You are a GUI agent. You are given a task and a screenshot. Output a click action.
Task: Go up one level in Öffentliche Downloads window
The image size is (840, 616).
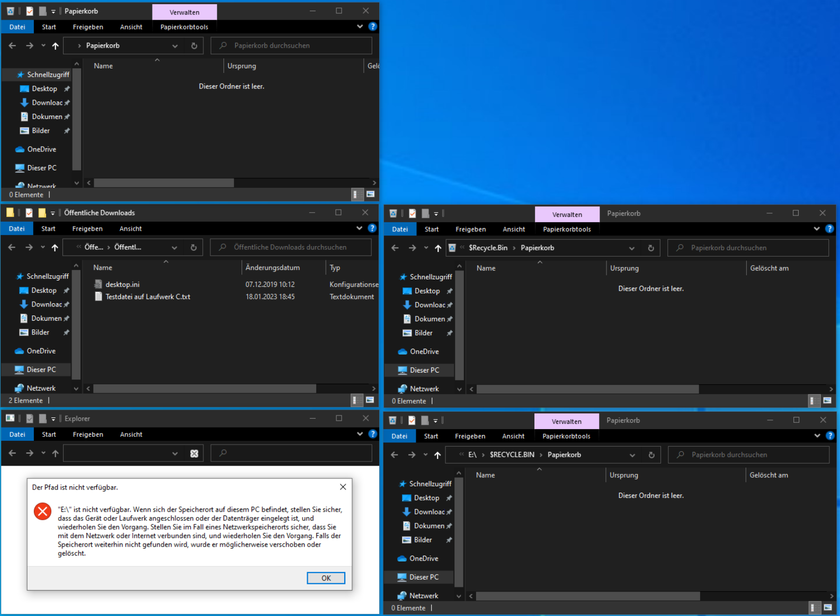(55, 248)
